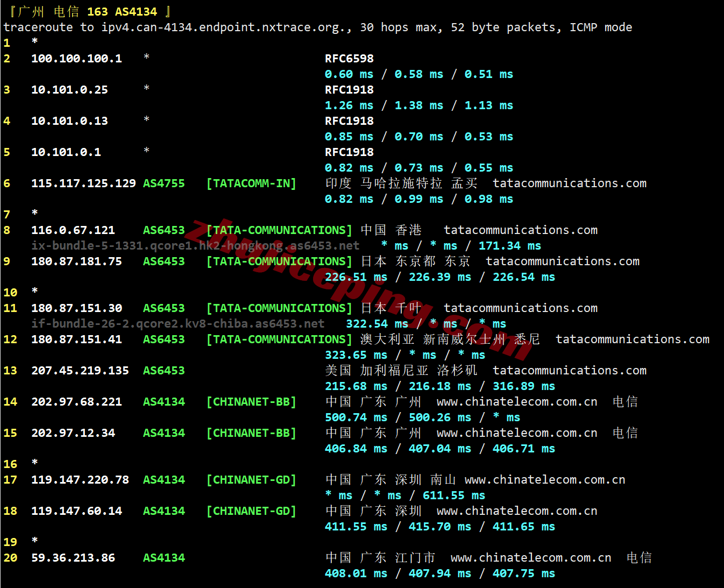Select the 407.04 ms latency value
The height and width of the screenshot is (588, 724).
click(440, 449)
